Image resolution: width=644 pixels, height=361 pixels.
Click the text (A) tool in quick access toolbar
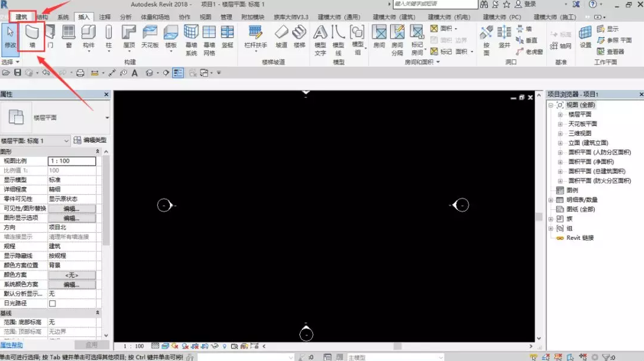pos(134,73)
